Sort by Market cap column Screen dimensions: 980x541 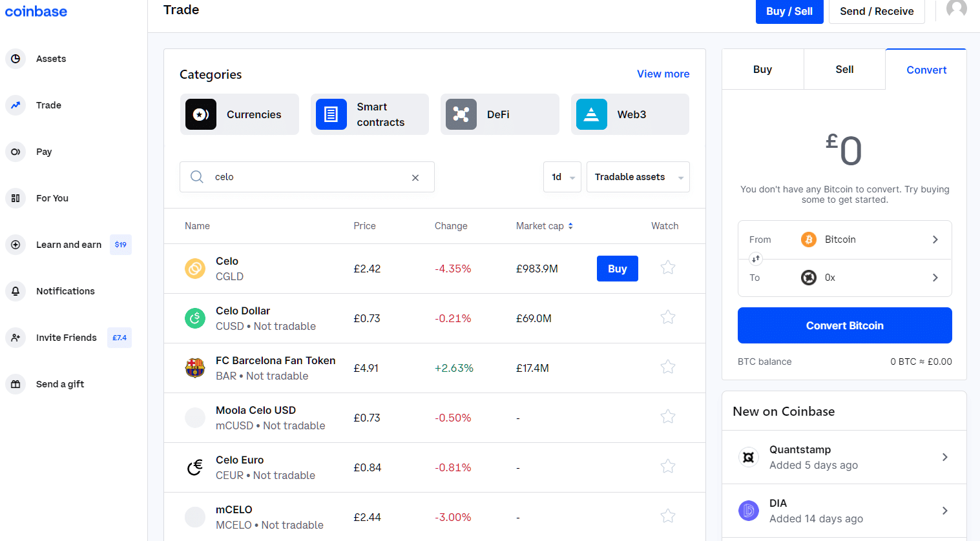pyautogui.click(x=544, y=226)
